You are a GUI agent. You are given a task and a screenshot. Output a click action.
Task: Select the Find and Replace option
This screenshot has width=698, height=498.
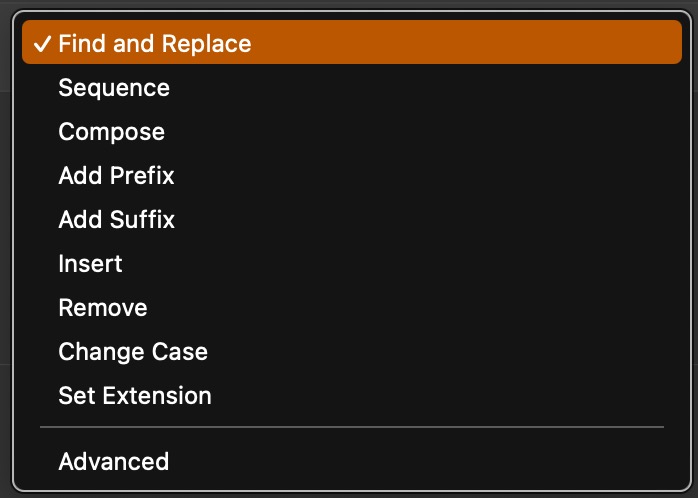(x=155, y=44)
